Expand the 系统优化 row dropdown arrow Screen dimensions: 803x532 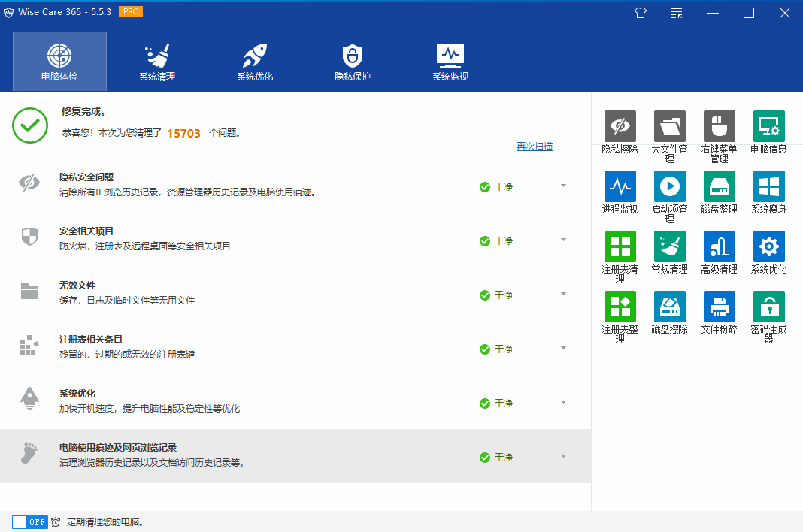[563, 402]
